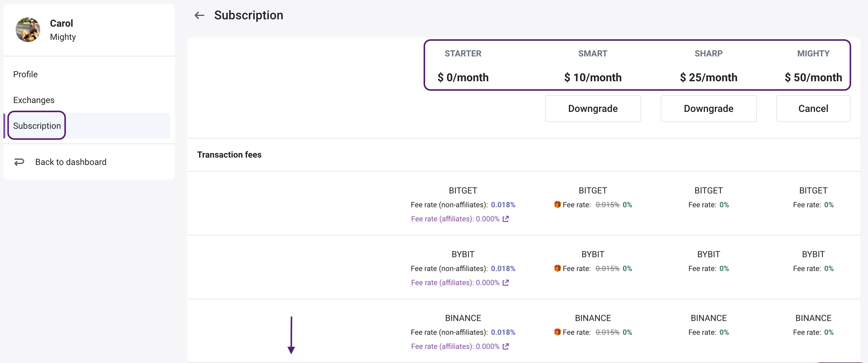This screenshot has width=868, height=363.
Task: Cancel the Mighty plan subscription
Action: click(813, 109)
